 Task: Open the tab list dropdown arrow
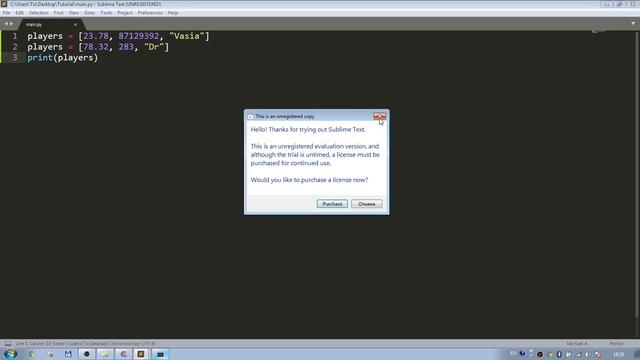tap(633, 23)
